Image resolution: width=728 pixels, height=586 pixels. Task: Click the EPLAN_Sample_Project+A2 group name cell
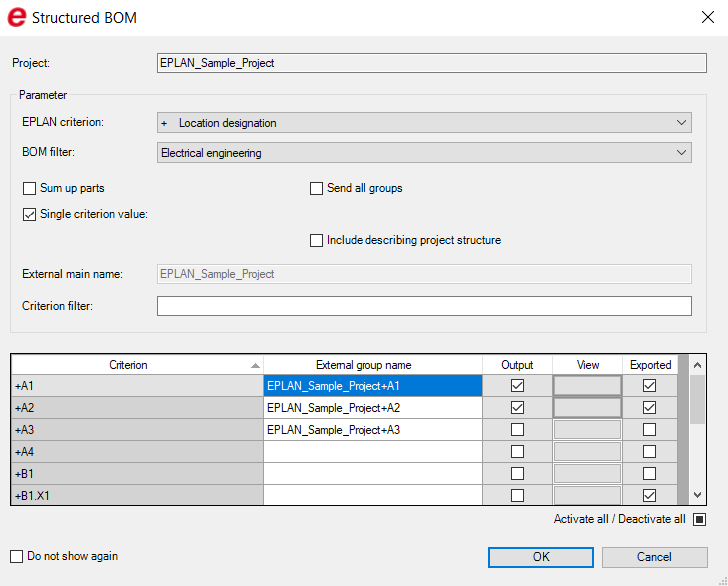pyautogui.click(x=372, y=408)
